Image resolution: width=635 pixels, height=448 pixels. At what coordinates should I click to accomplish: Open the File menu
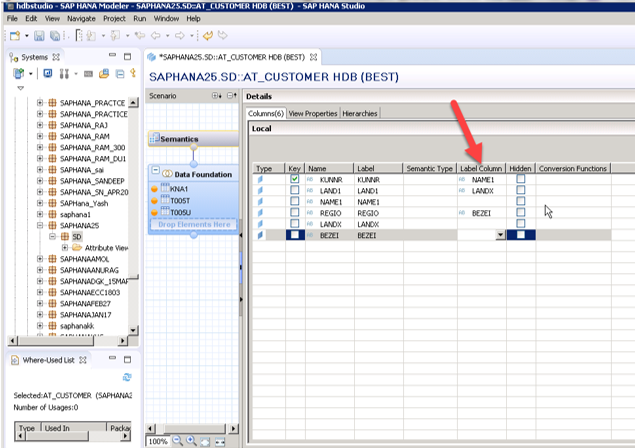(12, 19)
